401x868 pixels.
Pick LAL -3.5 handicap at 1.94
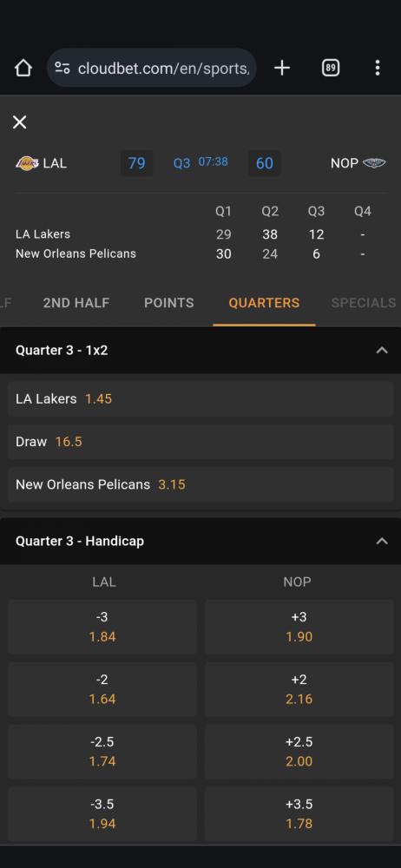pos(102,814)
